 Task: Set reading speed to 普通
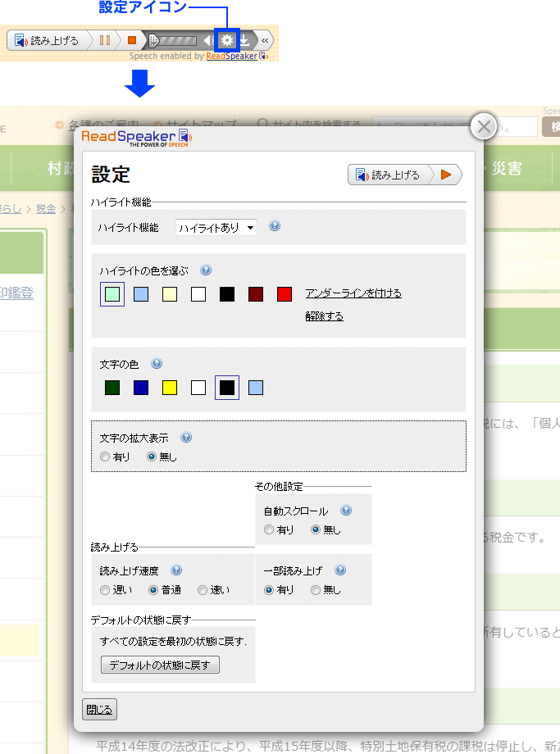(x=153, y=590)
